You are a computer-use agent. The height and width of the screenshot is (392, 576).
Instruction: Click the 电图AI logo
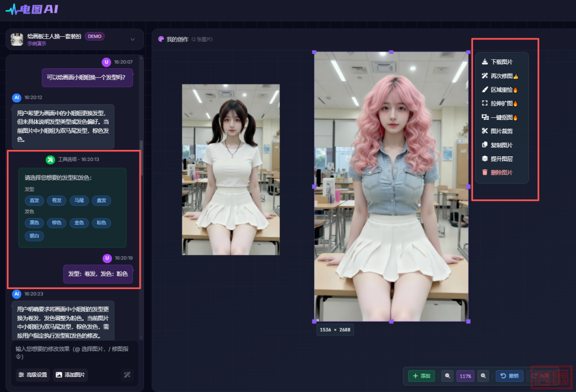click(32, 10)
